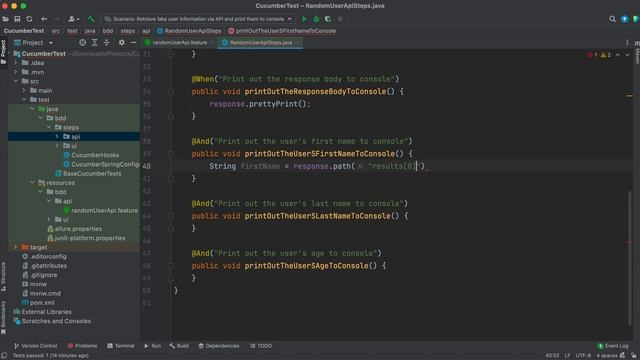This screenshot has height=360, width=640.
Task: Open run configuration dropdown
Action: coord(198,19)
